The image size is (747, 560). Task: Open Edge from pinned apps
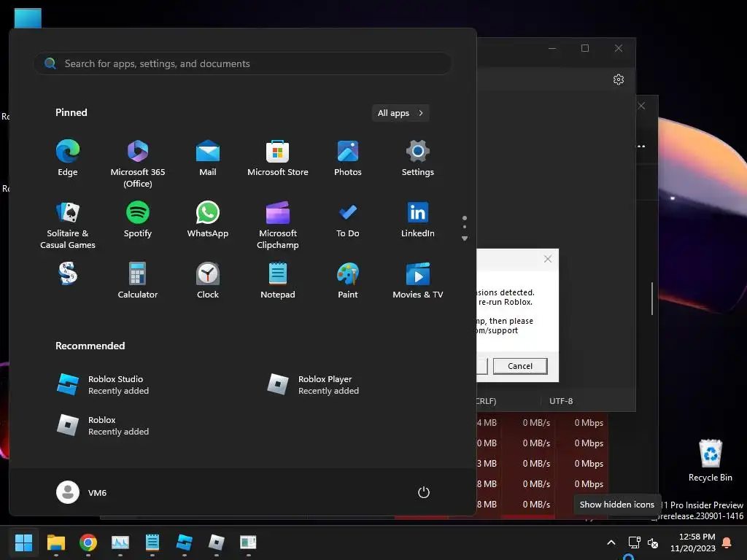(68, 158)
